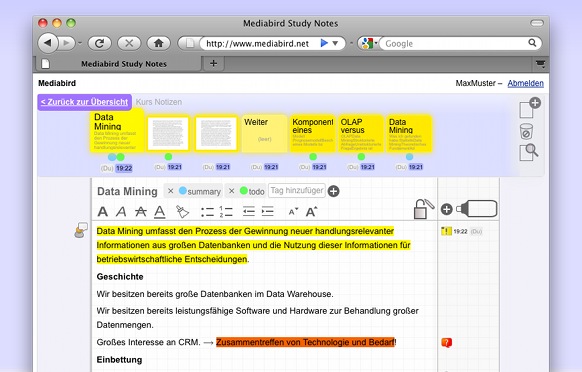Reload the page with refresh button

click(99, 43)
